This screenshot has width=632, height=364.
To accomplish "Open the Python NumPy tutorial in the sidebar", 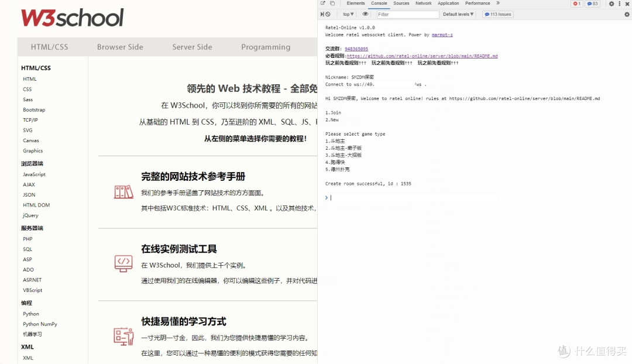I will tap(40, 324).
